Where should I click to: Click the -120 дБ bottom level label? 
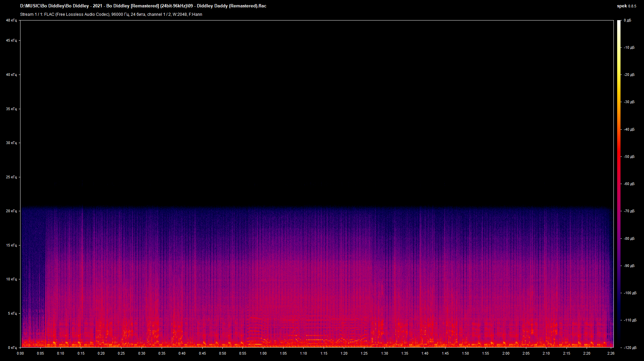[x=630, y=348]
